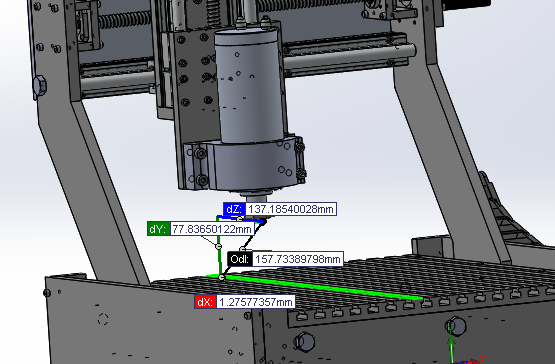This screenshot has height=364, width=555.
Task: Select the 157.73389798mm distance value box
Action: click(298, 259)
